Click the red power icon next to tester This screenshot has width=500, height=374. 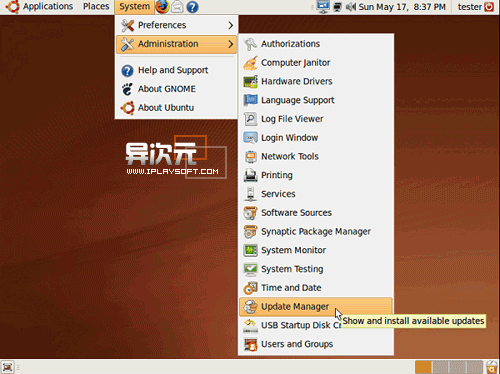point(489,7)
